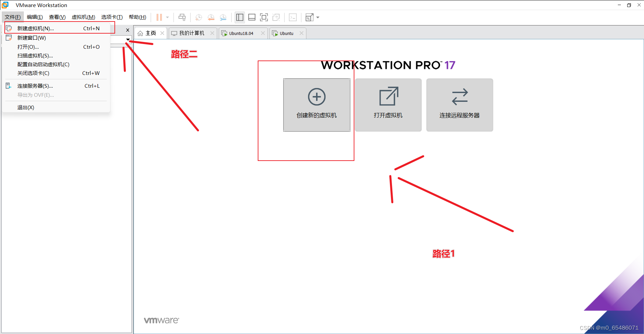Choose 打开(O)... from the file menu
Viewport: 644px width, 334px height.
(28, 47)
